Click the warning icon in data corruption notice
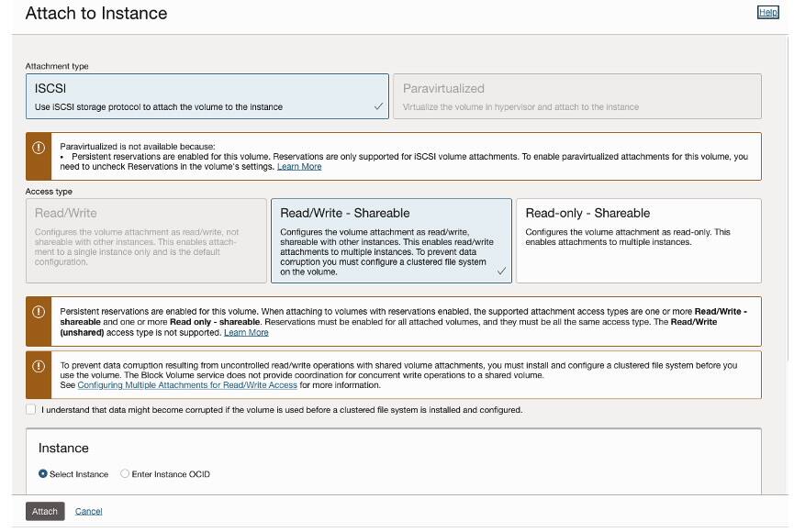This screenshot has height=532, width=794. point(39,366)
